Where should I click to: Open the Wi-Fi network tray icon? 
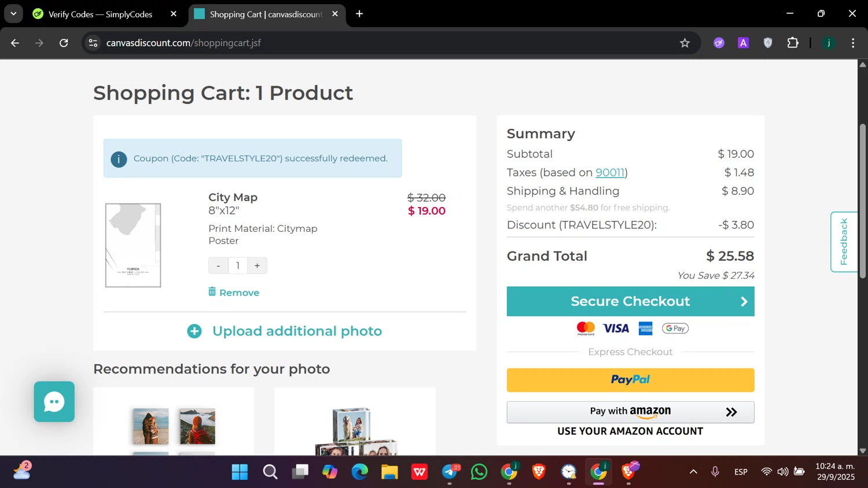point(766,472)
